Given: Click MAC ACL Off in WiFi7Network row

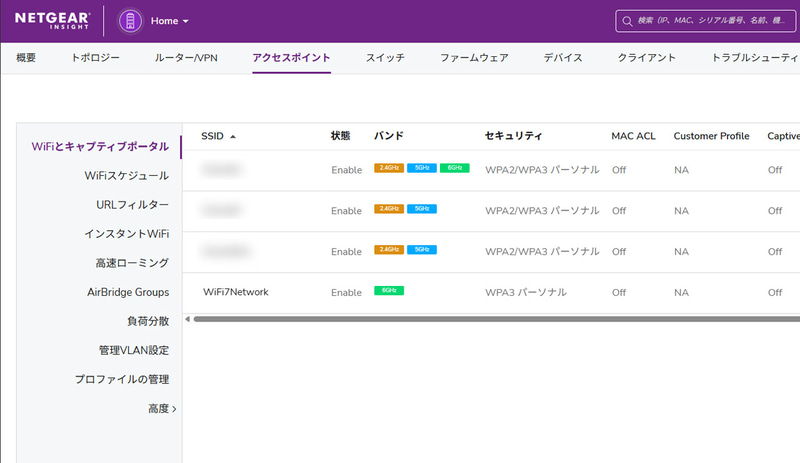Looking at the screenshot, I should click(x=619, y=293).
